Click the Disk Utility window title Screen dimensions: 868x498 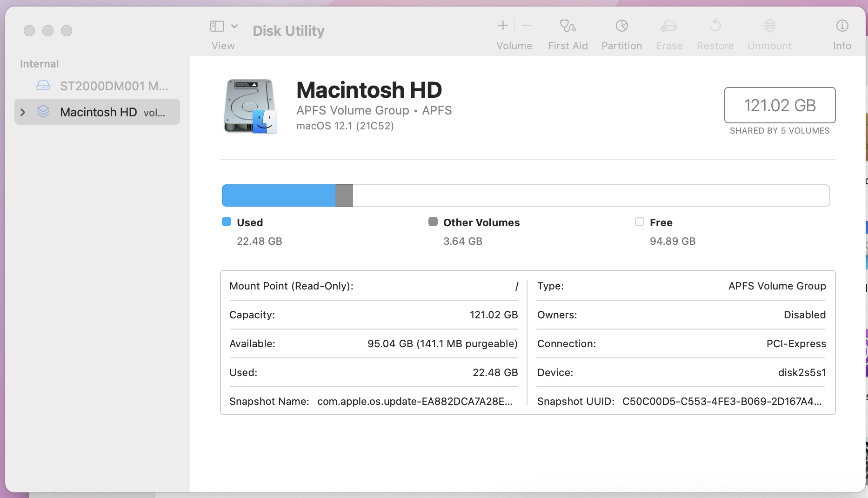pyautogui.click(x=288, y=31)
